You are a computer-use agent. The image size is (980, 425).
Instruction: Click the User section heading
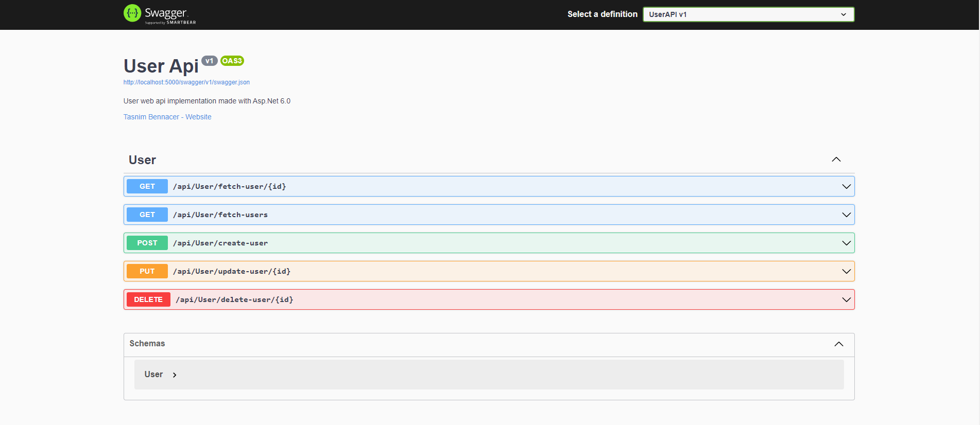point(142,160)
